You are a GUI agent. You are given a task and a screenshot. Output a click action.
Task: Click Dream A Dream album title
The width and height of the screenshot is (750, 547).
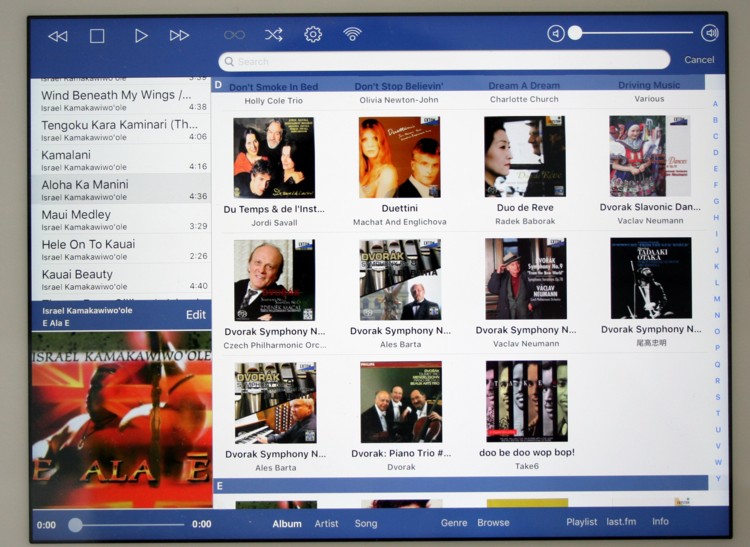coord(524,86)
